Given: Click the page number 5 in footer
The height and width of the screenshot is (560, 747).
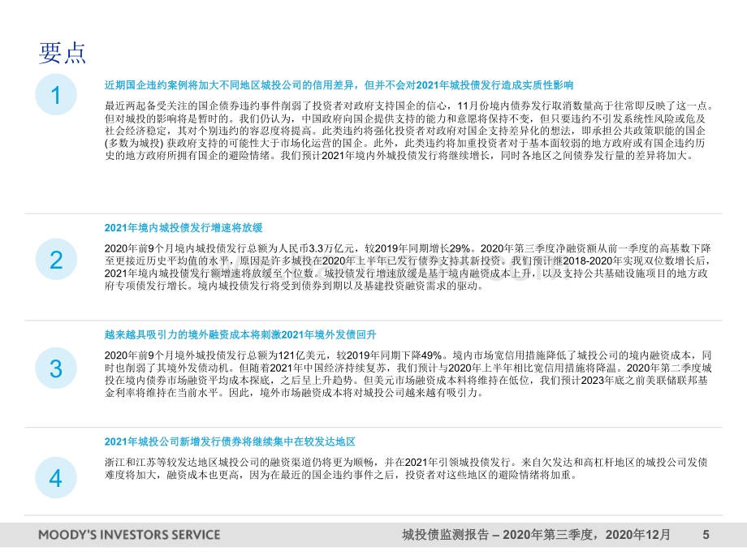Looking at the screenshot, I should coord(706,535).
